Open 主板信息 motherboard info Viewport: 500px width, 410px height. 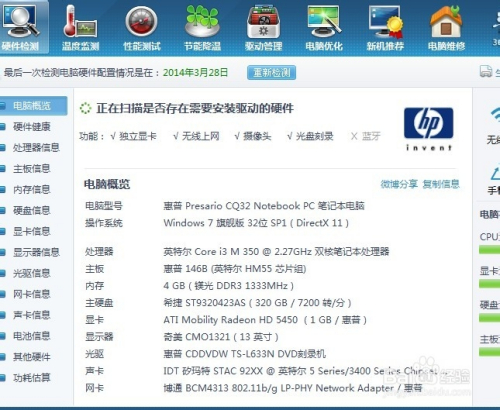(x=32, y=169)
